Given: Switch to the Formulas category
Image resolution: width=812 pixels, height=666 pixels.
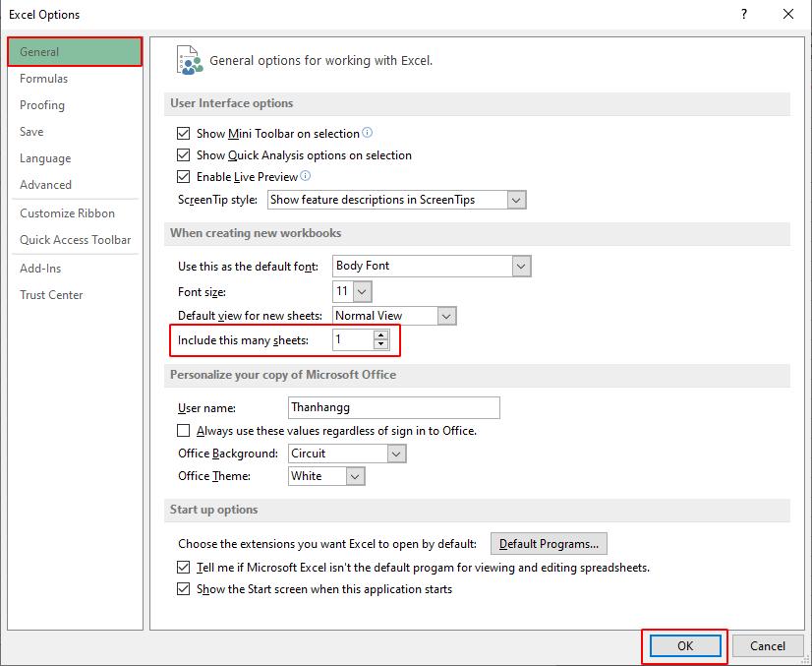Looking at the screenshot, I should (x=42, y=79).
